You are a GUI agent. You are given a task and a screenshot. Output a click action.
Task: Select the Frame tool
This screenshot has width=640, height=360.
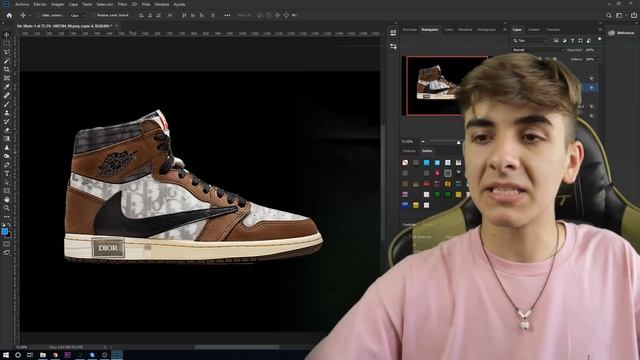click(7, 78)
